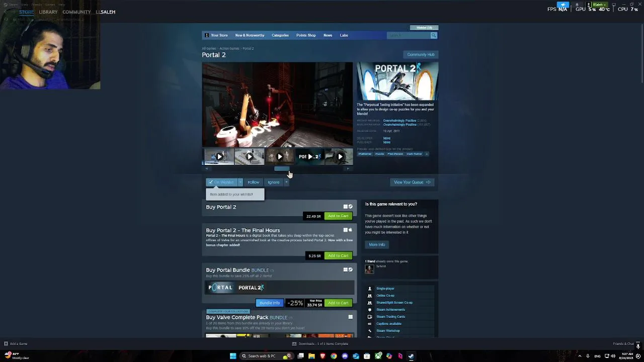Click Add a Game at bottom left
Viewport: 644px width, 362px height.
pos(16,344)
